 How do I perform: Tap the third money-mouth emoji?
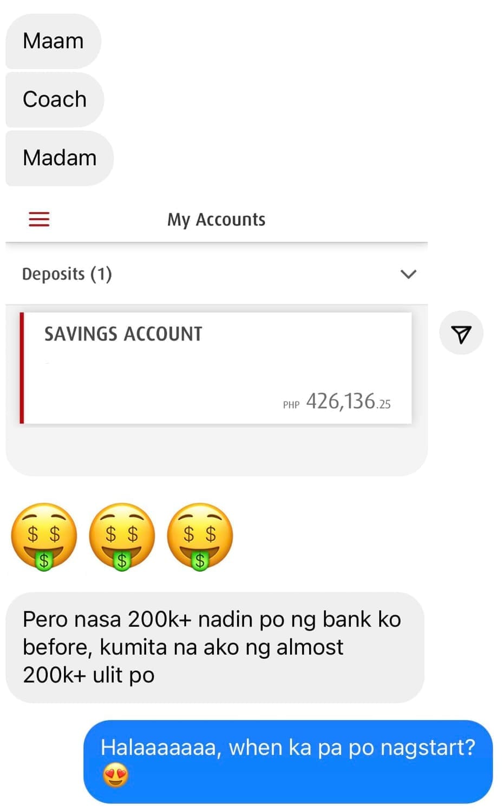pyautogui.click(x=200, y=536)
